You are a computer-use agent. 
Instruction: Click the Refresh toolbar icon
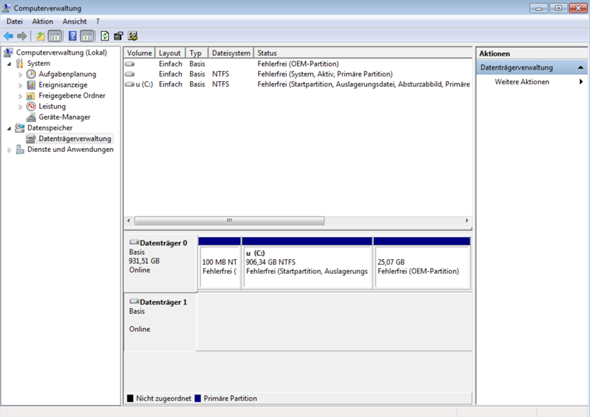(x=105, y=36)
